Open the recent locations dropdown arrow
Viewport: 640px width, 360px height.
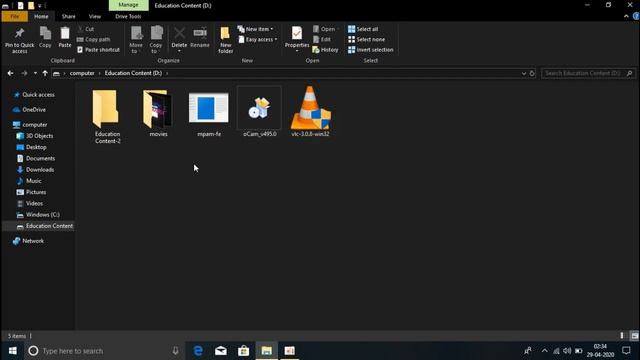[x=36, y=73]
